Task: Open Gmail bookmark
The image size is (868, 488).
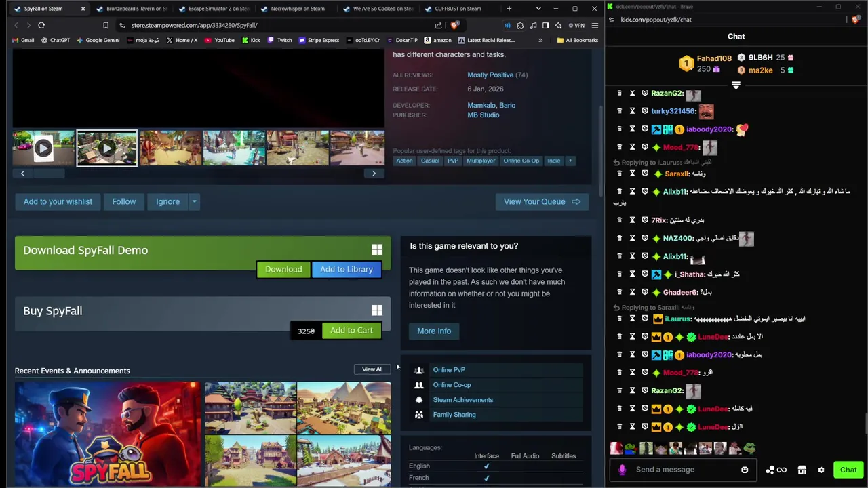Action: [x=22, y=40]
